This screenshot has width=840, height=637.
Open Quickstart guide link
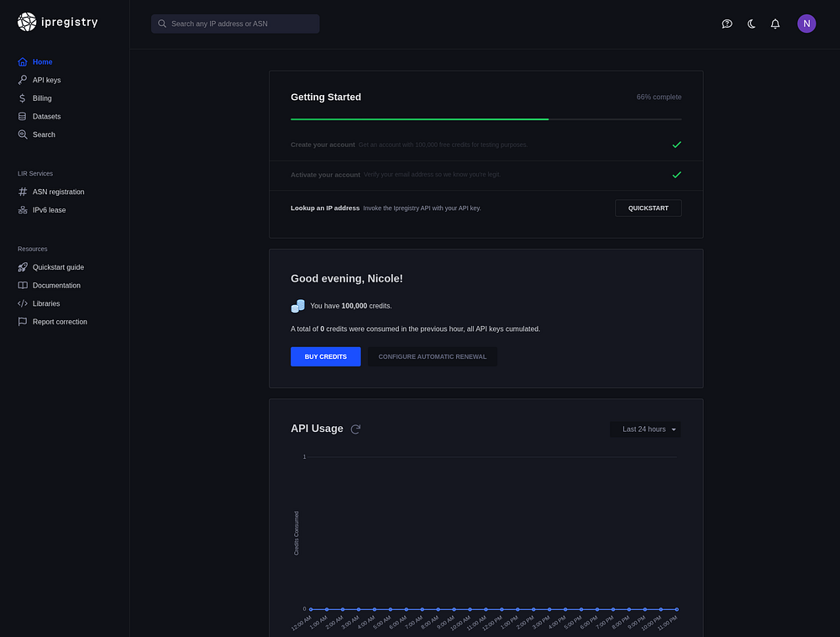point(59,267)
